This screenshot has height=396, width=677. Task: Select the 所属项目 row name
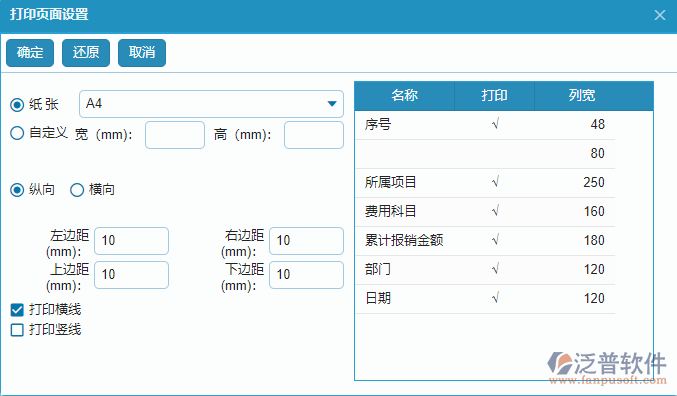[390, 182]
